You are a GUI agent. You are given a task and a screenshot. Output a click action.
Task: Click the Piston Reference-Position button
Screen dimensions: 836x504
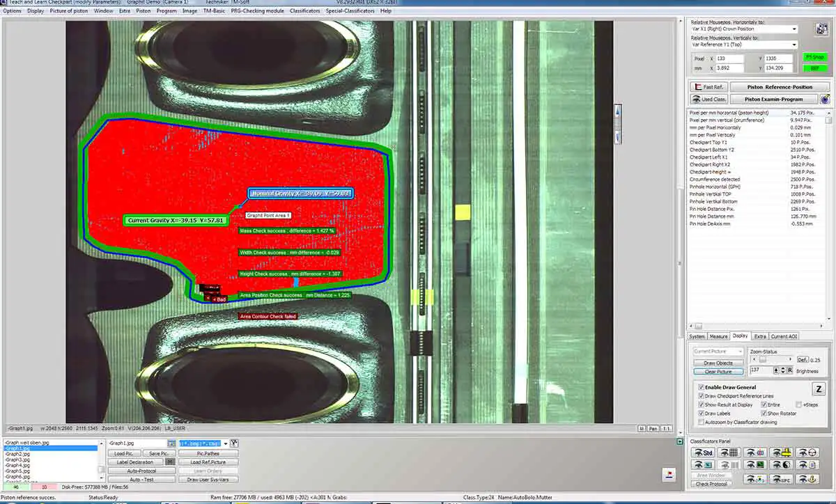780,87
